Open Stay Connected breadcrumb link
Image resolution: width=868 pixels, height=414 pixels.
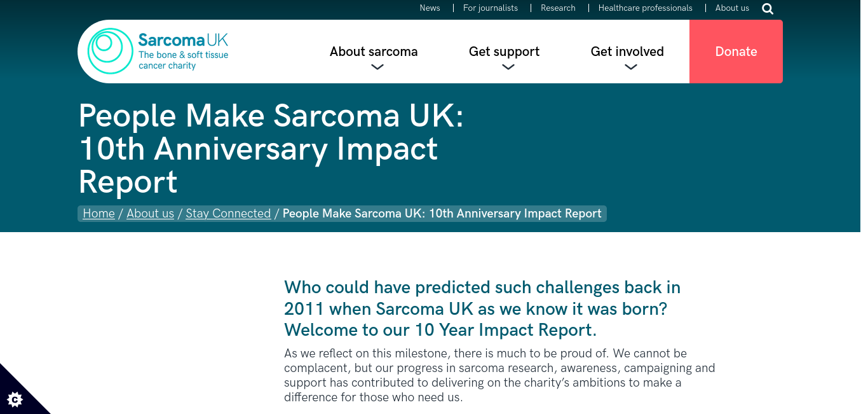coord(228,214)
